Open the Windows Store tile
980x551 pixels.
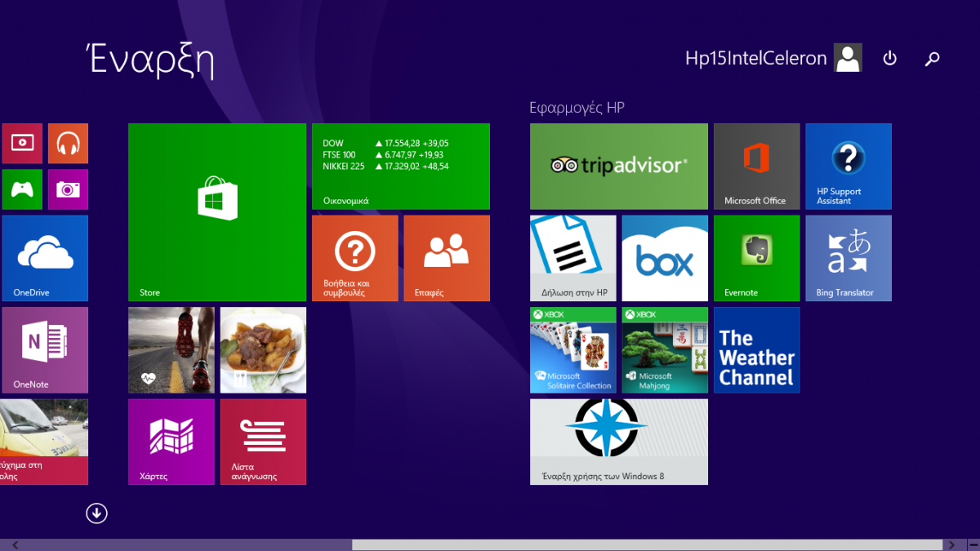(217, 212)
